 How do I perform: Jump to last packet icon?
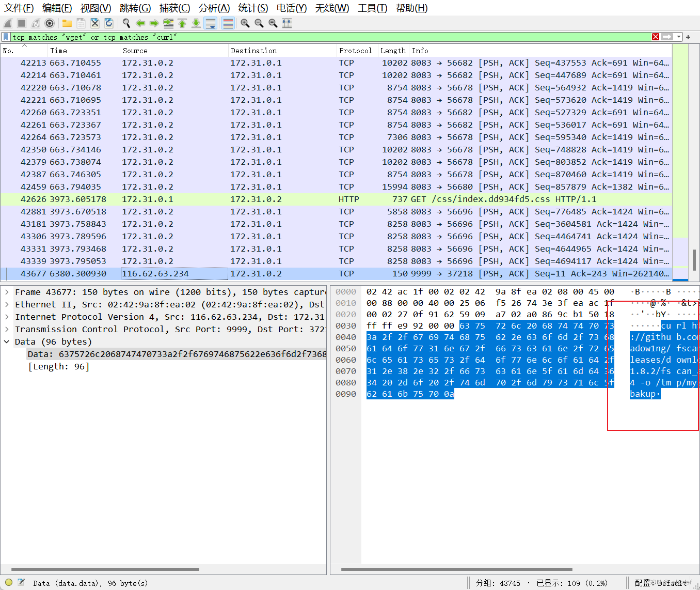[x=196, y=23]
